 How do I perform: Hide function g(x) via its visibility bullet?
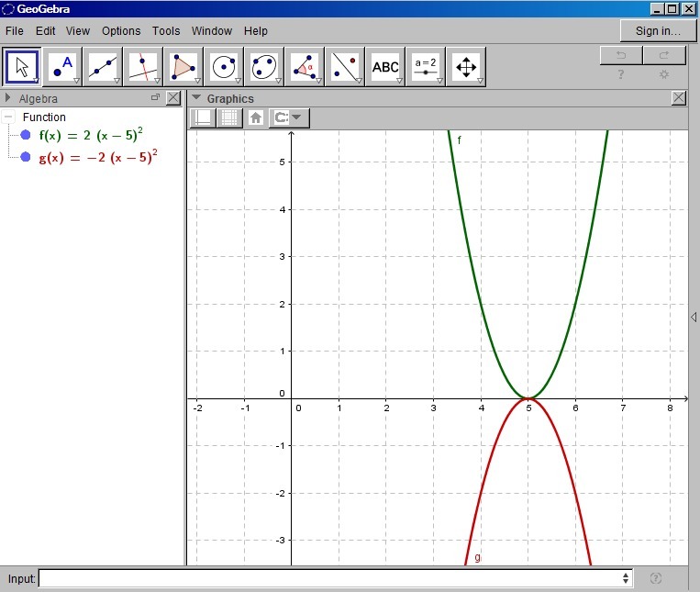tap(26, 156)
